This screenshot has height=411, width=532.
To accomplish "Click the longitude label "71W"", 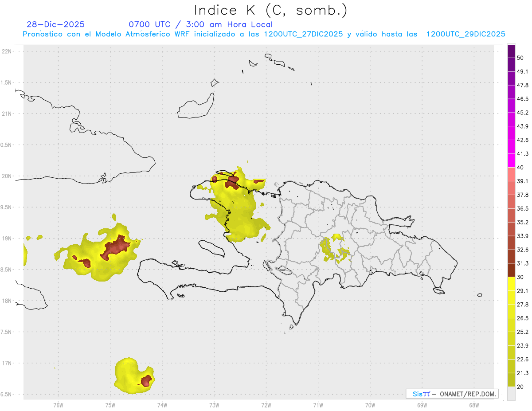I will click(x=318, y=405).
